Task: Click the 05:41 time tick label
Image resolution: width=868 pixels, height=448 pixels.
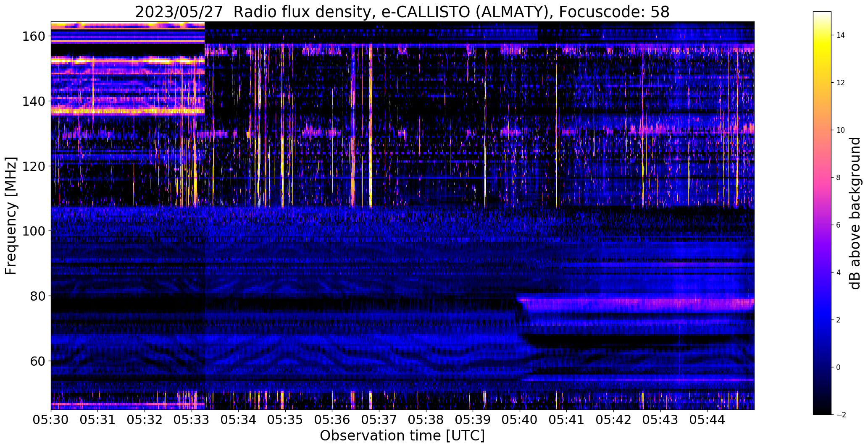Action: point(566,419)
